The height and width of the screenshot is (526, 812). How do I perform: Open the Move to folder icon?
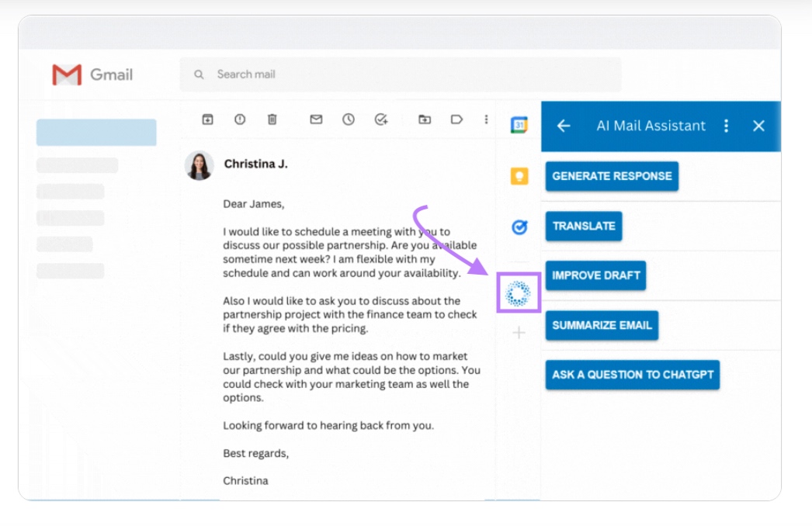425,119
